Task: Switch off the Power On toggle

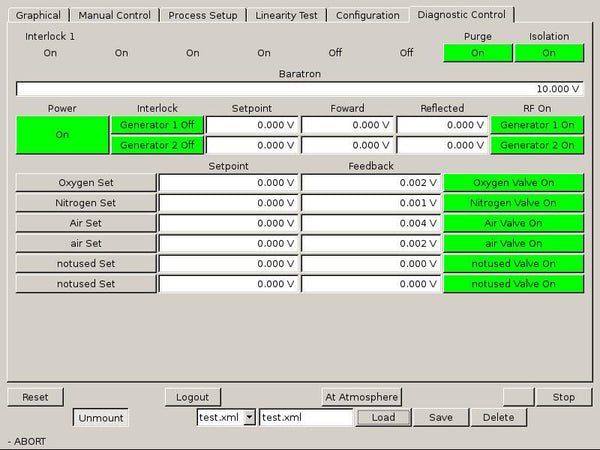Action: pos(62,135)
